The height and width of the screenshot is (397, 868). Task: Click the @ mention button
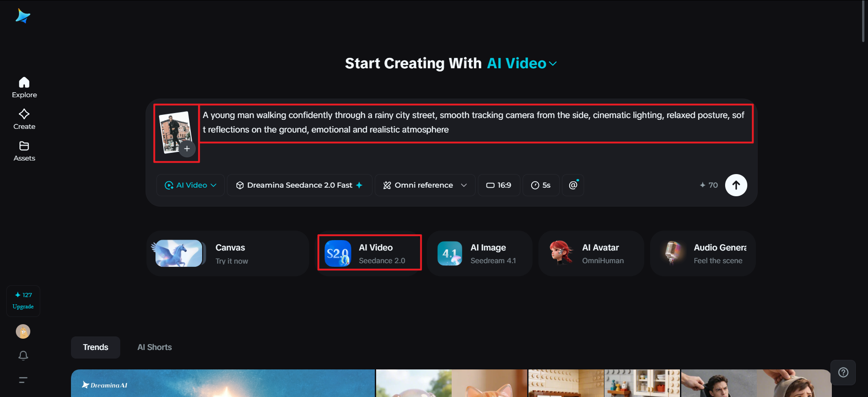pyautogui.click(x=573, y=185)
